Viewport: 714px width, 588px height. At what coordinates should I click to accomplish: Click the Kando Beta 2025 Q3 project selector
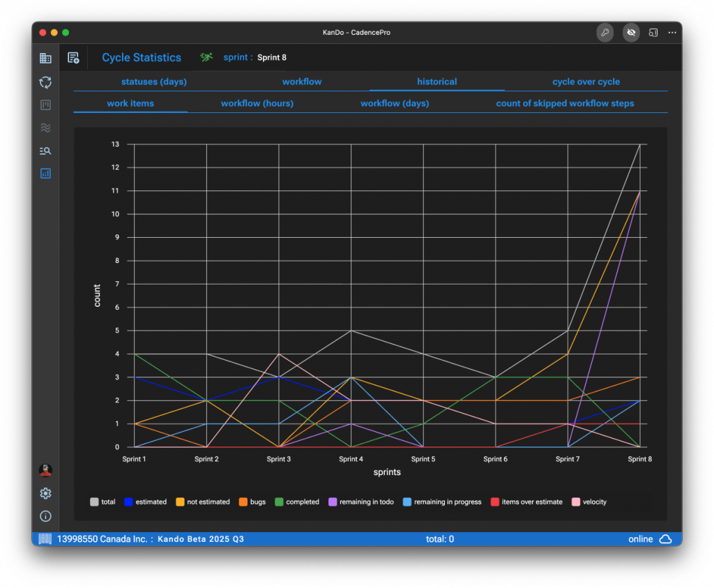(200, 539)
